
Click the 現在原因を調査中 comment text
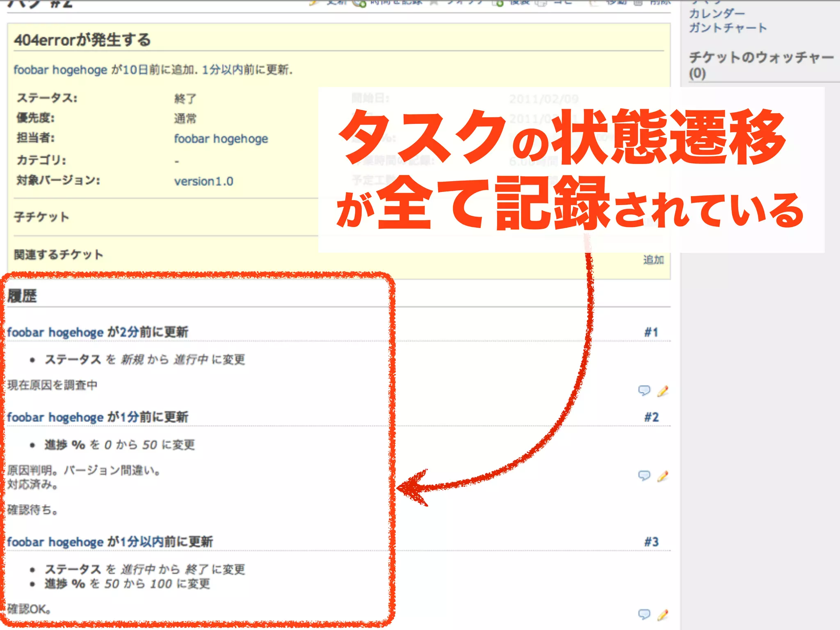tap(52, 385)
